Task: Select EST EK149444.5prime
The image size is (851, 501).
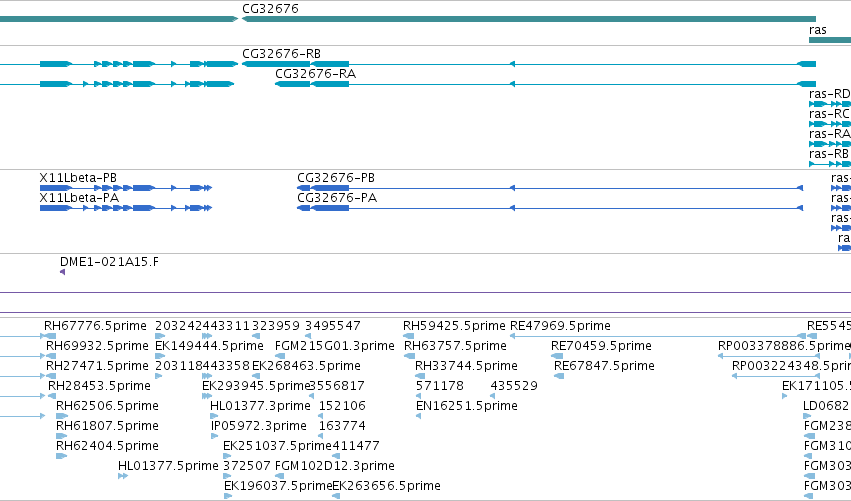Action: [209, 346]
